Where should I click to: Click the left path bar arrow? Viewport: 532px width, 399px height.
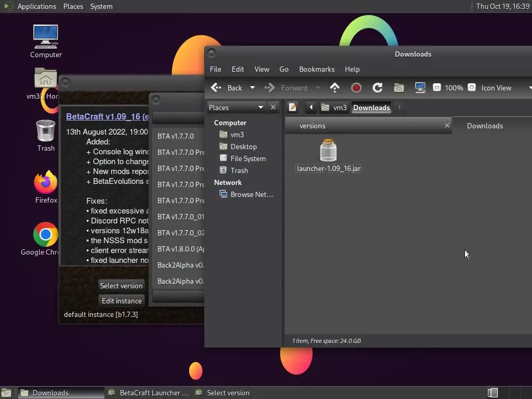311,108
